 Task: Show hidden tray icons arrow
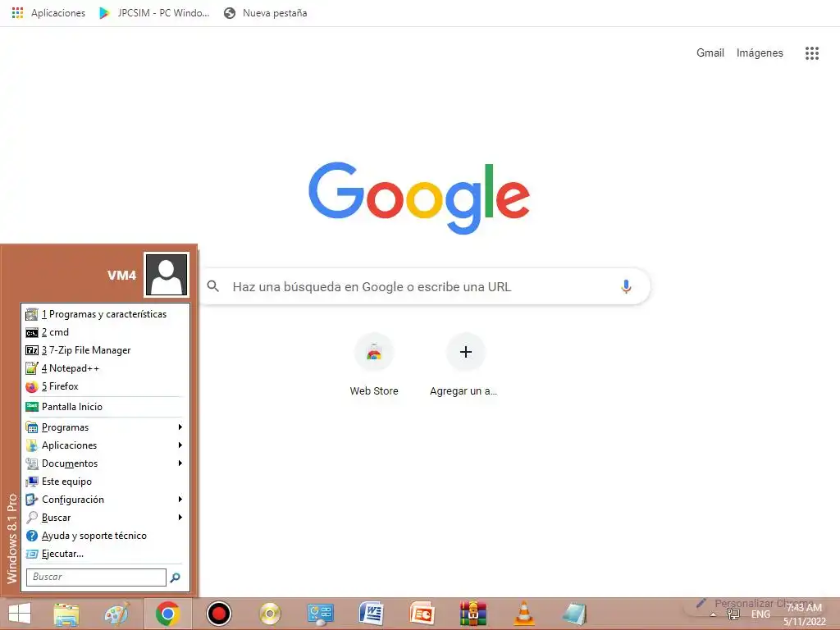(713, 615)
